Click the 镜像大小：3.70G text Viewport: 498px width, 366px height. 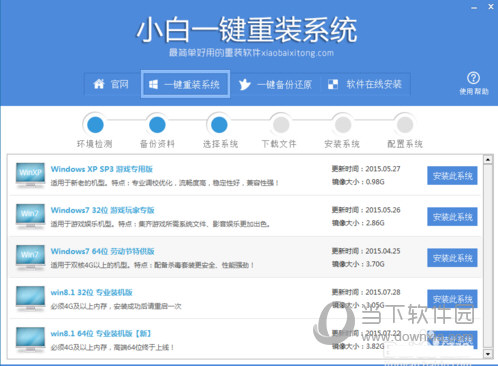point(358,264)
